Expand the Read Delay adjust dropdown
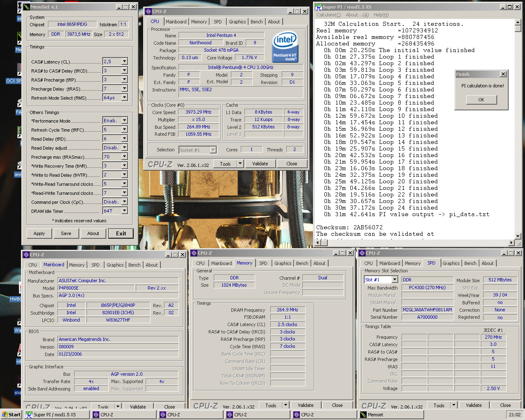 point(124,148)
